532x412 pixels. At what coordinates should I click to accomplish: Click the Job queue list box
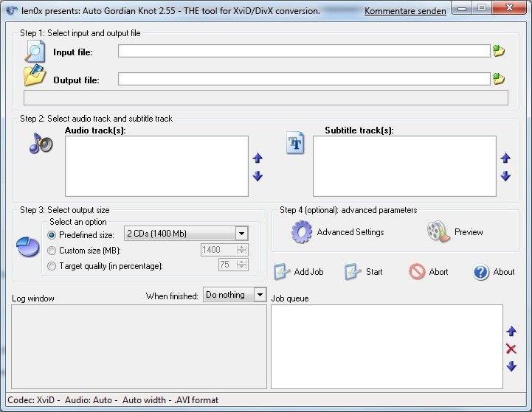387,346
